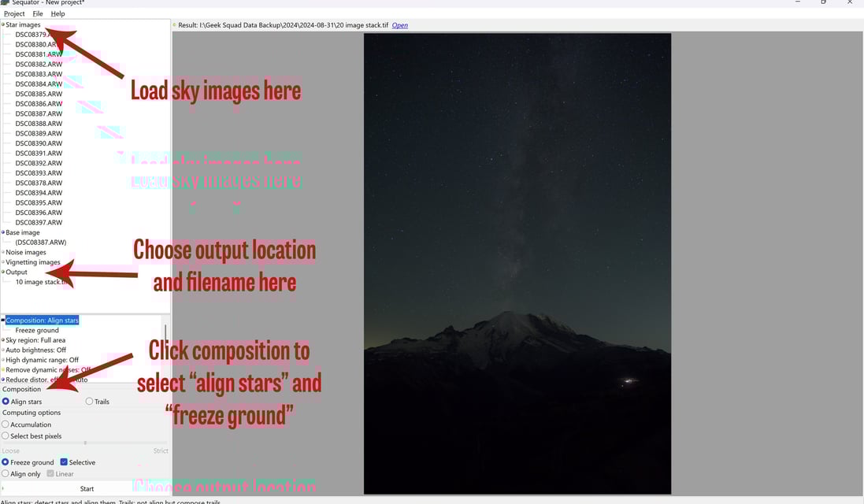Choose the Align stars radio button
Viewport: 864px width, 504px height.
coord(6,402)
